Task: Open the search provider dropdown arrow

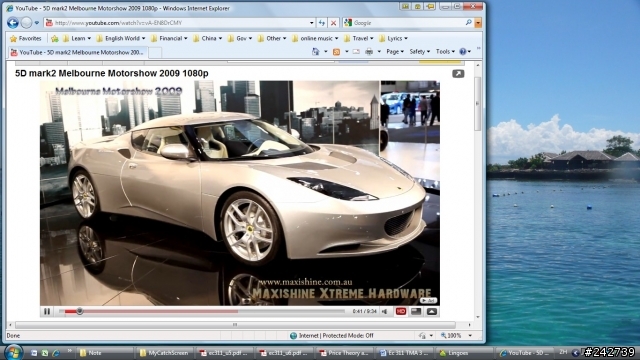Action: (x=478, y=23)
